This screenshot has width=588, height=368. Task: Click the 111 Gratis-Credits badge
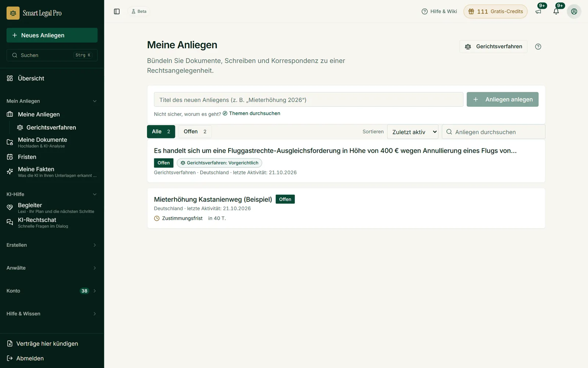(495, 11)
